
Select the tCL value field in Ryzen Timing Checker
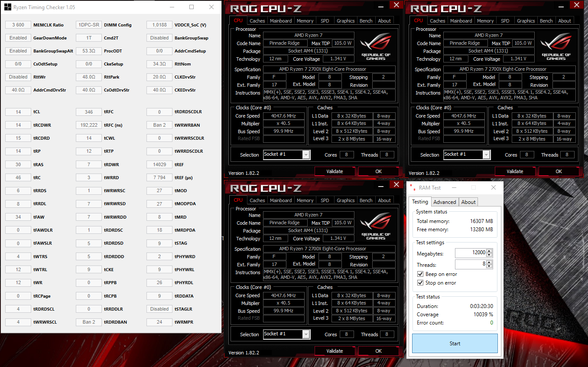18,111
